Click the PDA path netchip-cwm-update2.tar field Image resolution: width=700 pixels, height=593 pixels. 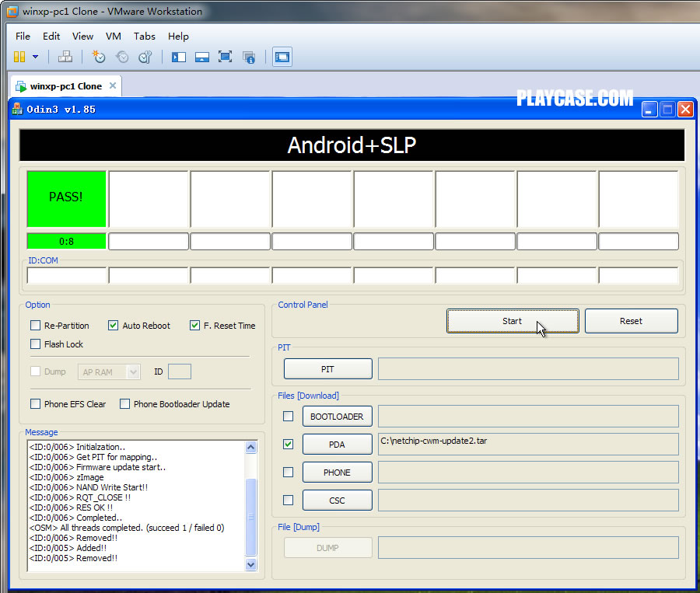click(528, 444)
